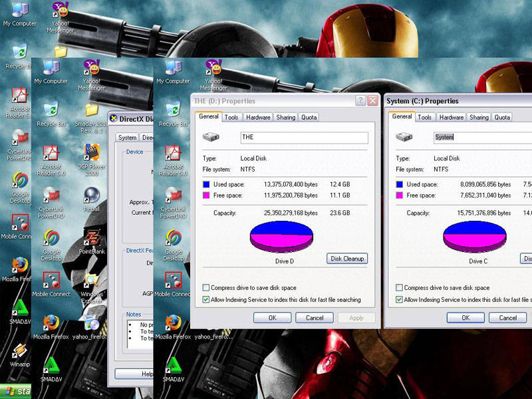
Task: Open the Windows Start menu
Action: tap(15, 391)
